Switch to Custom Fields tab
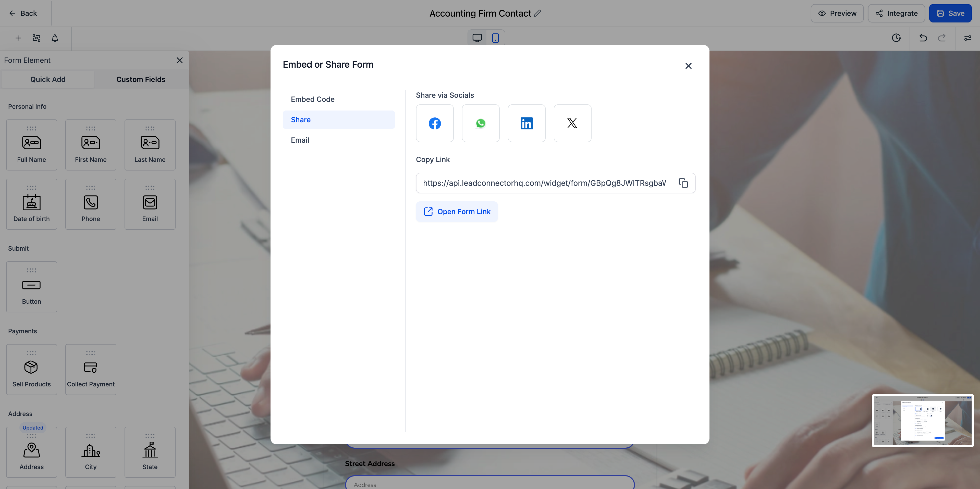 (141, 79)
